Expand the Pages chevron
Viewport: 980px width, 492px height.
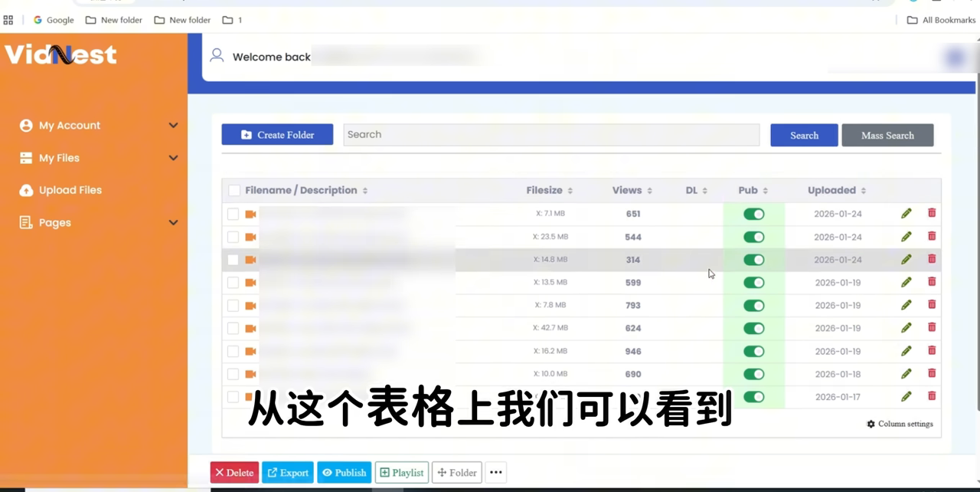[173, 223]
